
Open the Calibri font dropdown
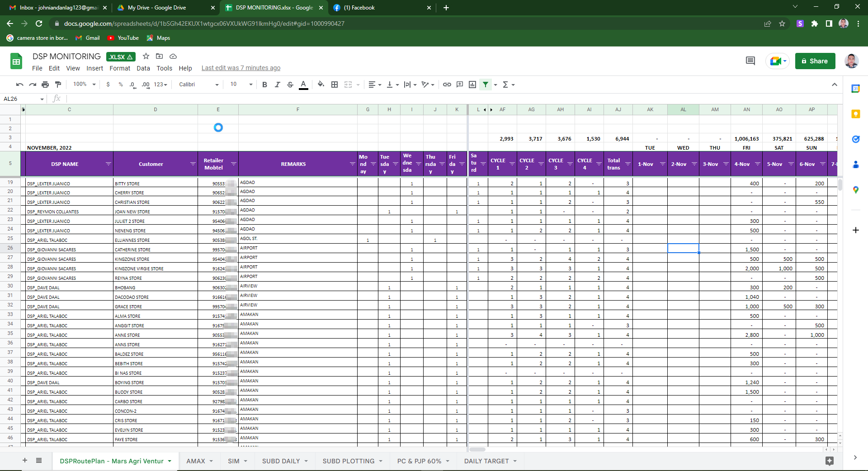click(198, 85)
